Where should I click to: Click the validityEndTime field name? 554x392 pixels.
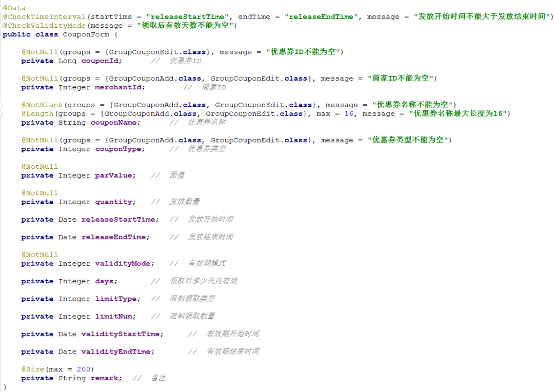(x=116, y=351)
